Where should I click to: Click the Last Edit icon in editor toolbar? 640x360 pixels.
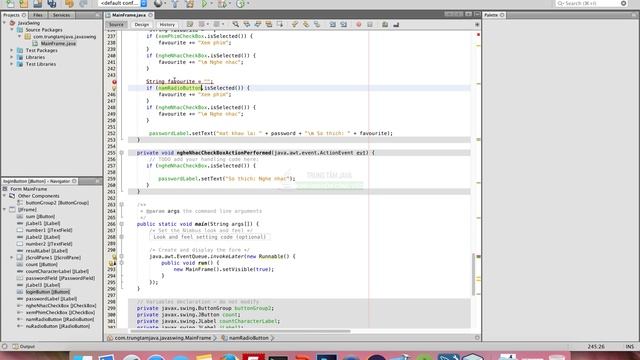[x=190, y=24]
